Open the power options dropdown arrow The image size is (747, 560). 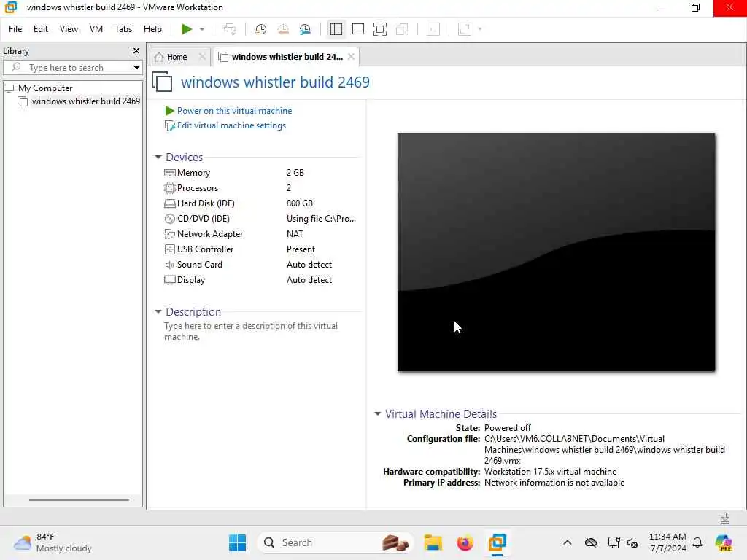202,29
